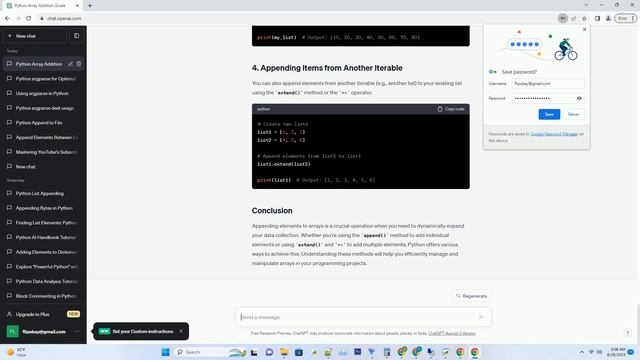Start a New chat from the sidebar
Viewport: 640px width, 360px height.
(x=35, y=36)
